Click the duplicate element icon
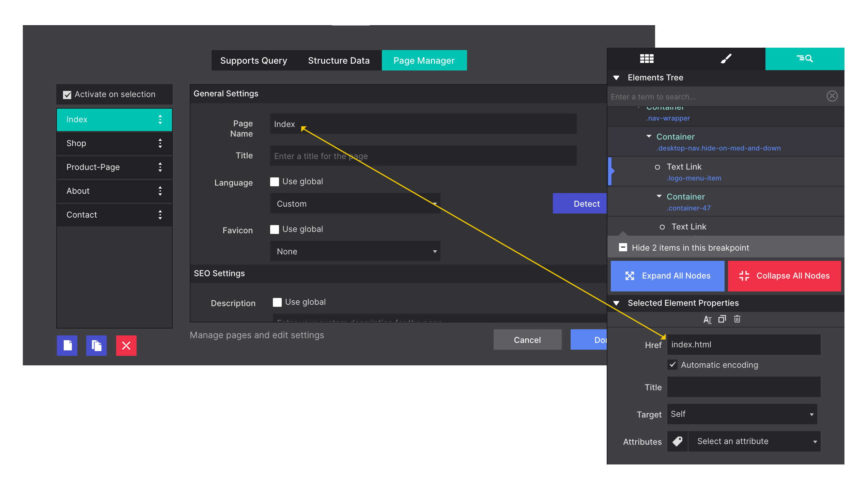Viewport: 868px width, 490px height. pos(722,319)
